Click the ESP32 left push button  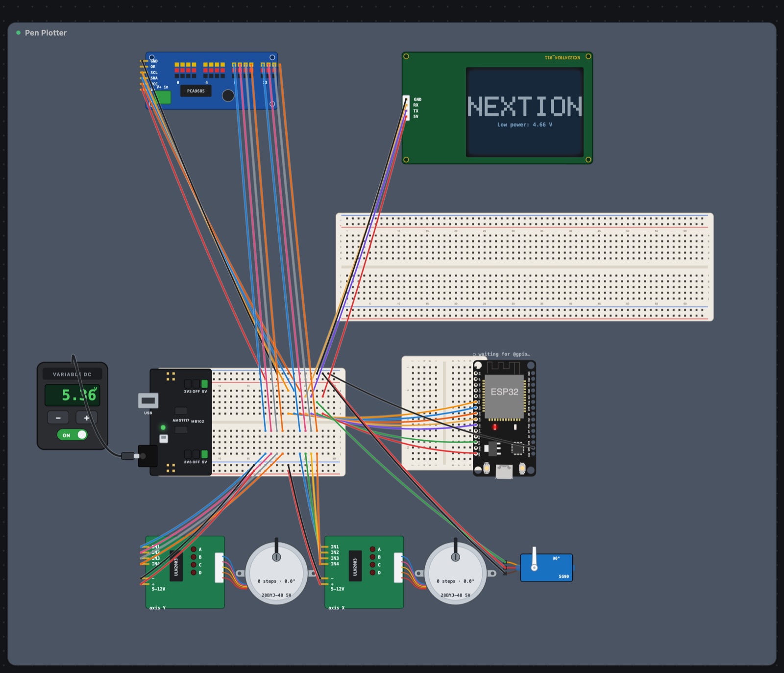pos(487,468)
